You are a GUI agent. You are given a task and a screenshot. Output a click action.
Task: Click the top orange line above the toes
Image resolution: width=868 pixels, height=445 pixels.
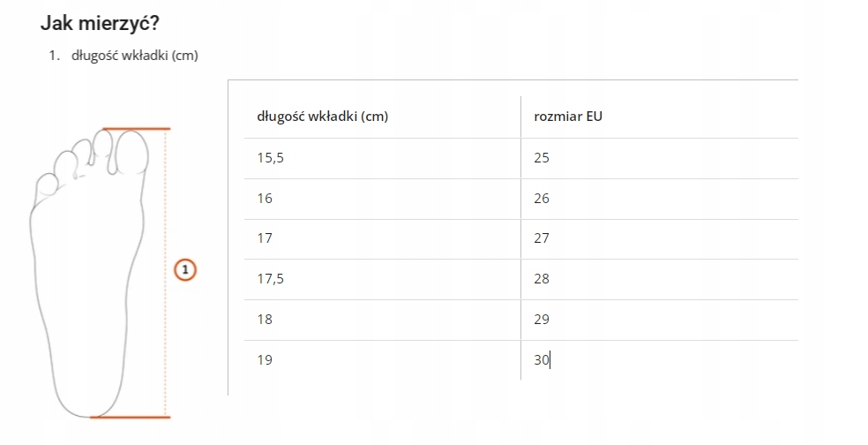click(x=136, y=129)
